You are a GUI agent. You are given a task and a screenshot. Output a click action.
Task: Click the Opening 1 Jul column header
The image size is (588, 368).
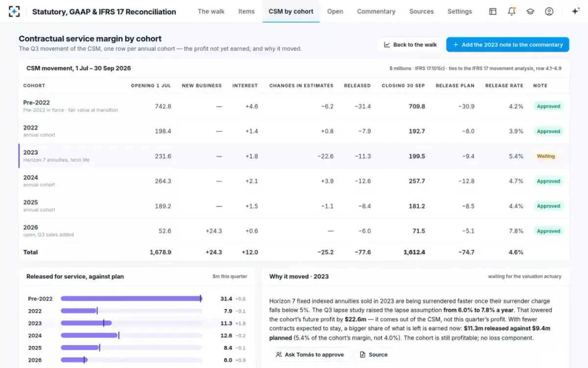[151, 85]
